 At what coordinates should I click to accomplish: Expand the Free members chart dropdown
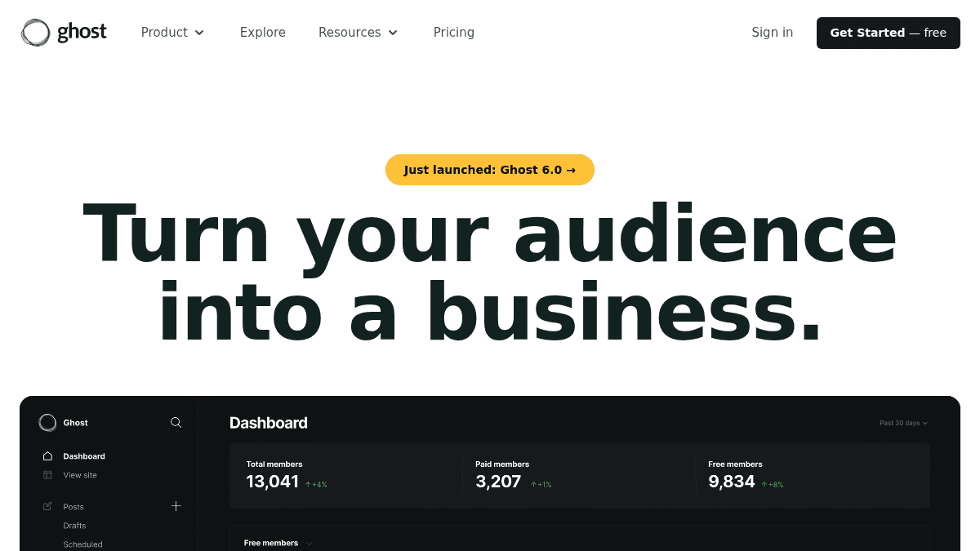tap(310, 544)
